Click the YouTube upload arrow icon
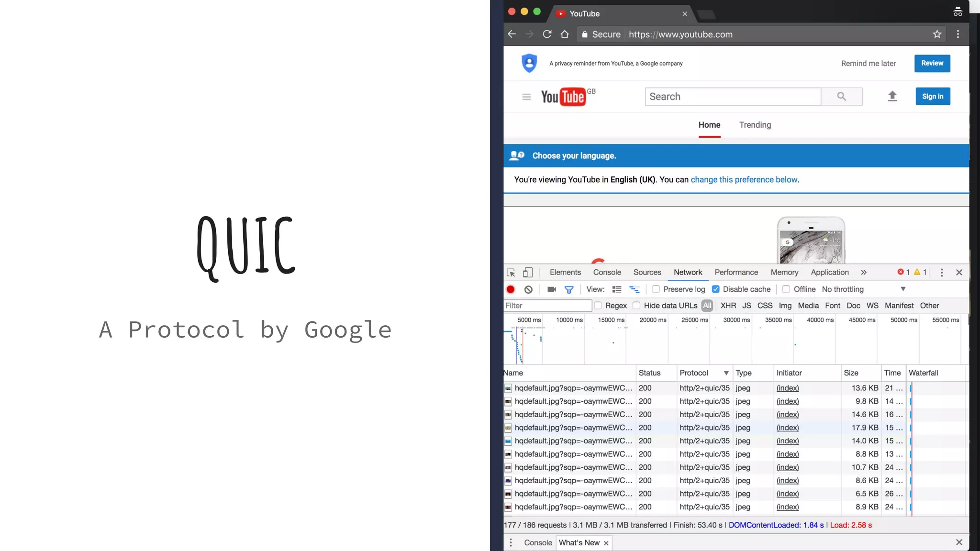 pyautogui.click(x=892, y=97)
